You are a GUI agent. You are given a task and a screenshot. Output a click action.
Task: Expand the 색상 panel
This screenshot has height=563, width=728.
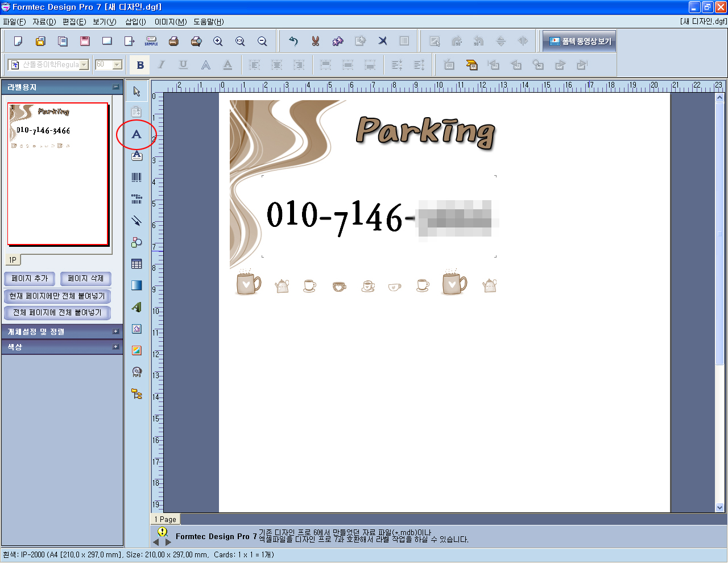coord(116,346)
